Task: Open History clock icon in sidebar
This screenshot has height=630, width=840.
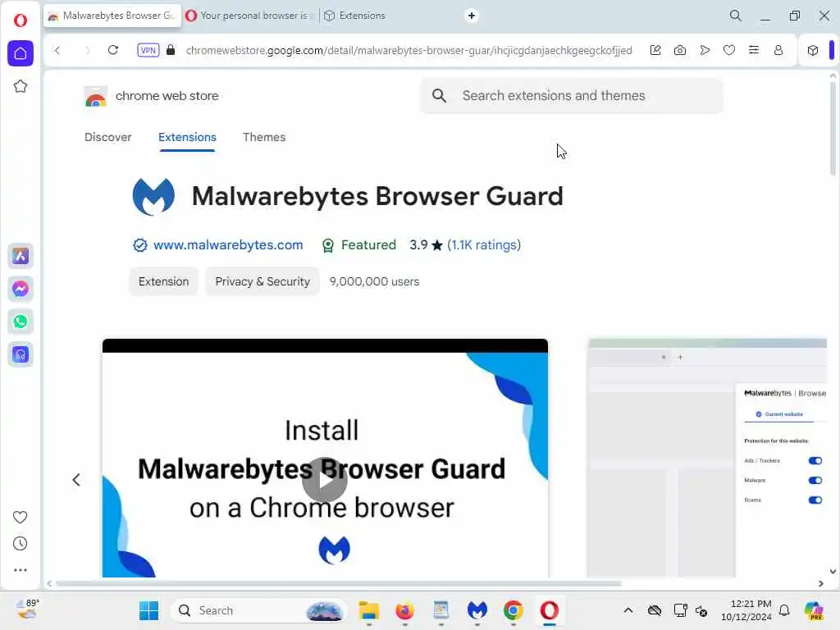Action: tap(20, 544)
